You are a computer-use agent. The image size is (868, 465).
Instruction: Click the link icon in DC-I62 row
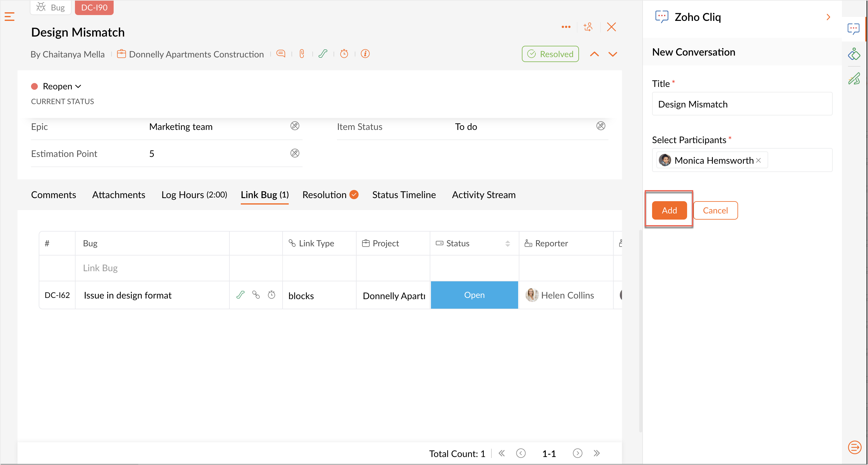[x=256, y=295]
